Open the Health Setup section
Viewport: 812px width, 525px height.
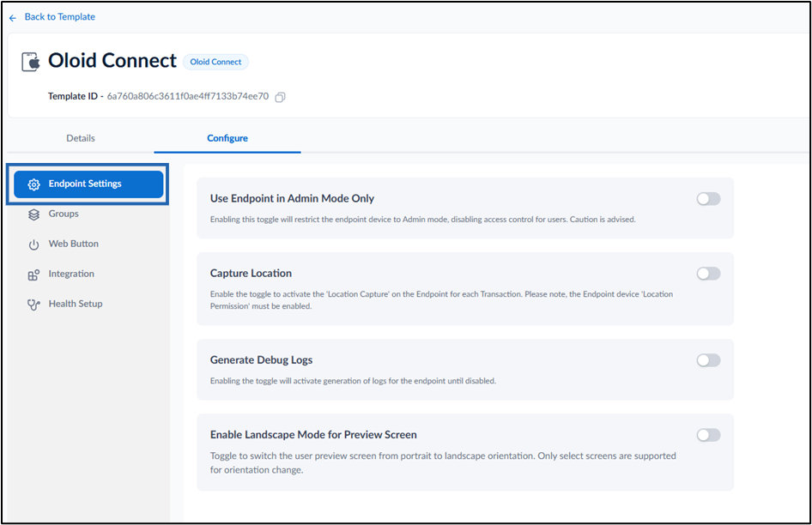(76, 304)
